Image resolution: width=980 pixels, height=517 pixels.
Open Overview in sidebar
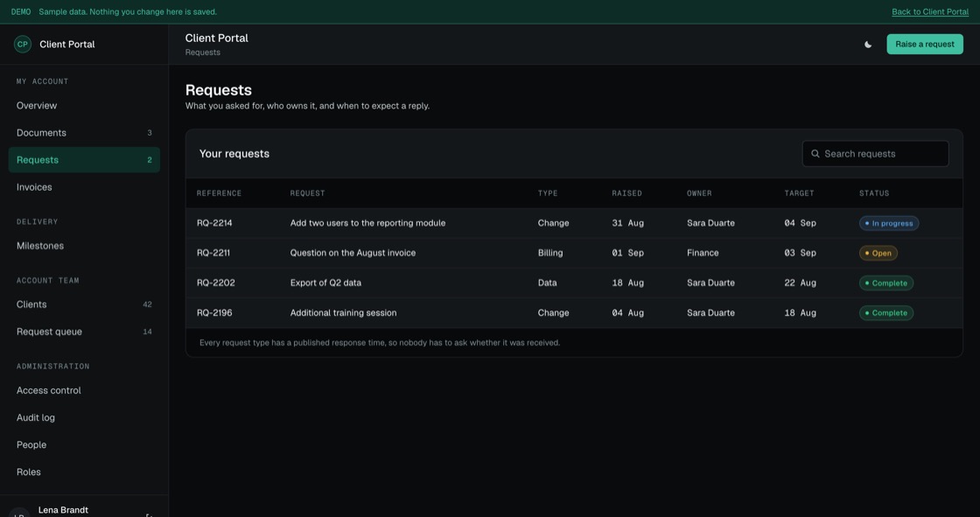point(84,106)
